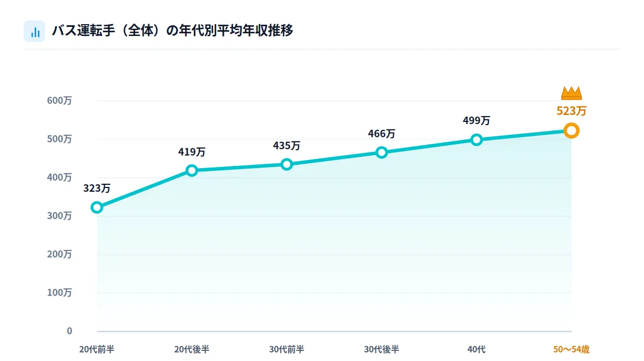Click the bar chart icon beside the title
Viewport: 644px width, 361px height.
(34, 31)
